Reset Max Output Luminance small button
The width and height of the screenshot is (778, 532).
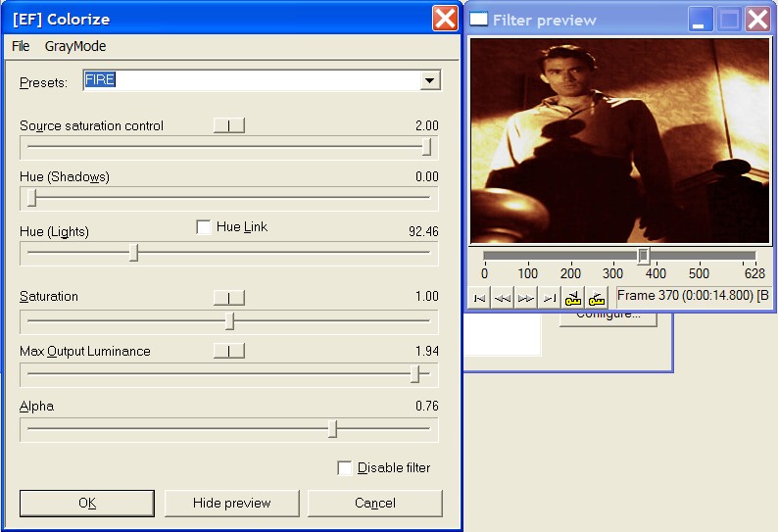pyautogui.click(x=228, y=351)
